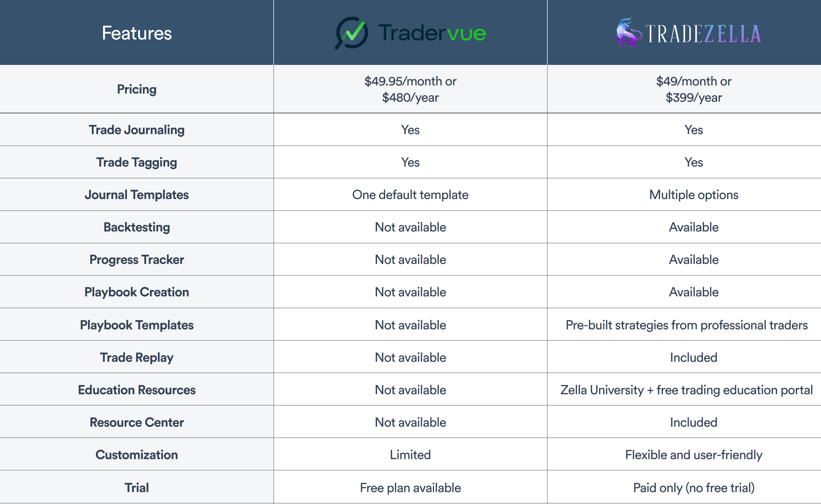Click the Trade Tagging row label
Viewport: 821px width, 504px height.
137,162
